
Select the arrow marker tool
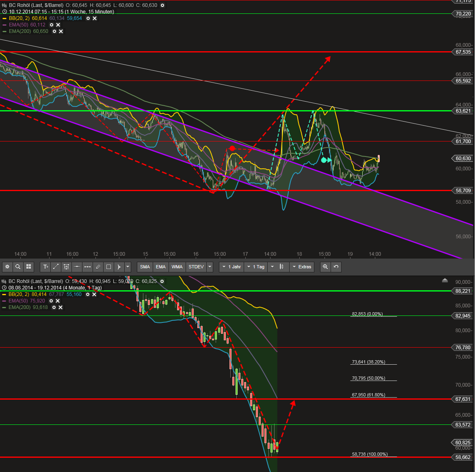click(119, 267)
